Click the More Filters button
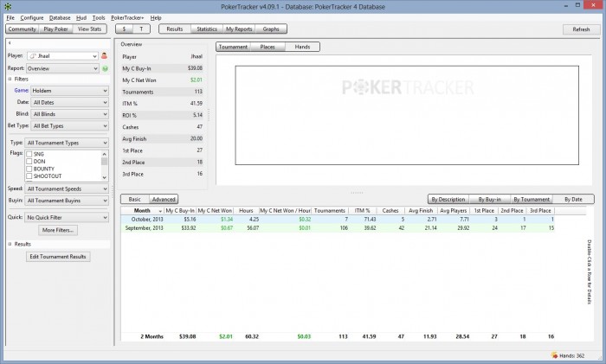 coord(58,230)
